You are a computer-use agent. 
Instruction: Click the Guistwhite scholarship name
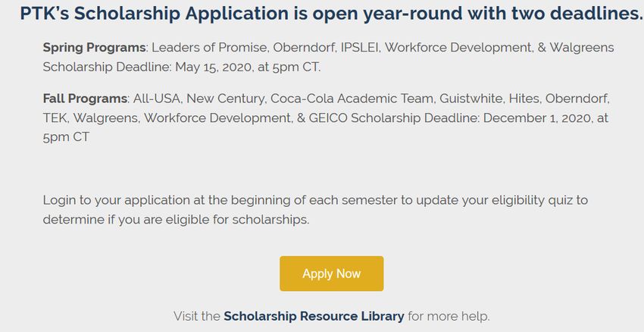coord(471,99)
